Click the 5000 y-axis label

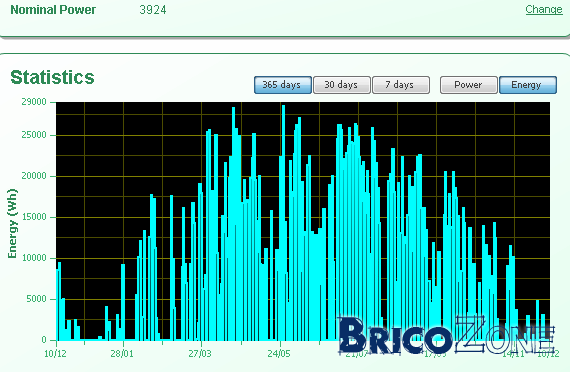[36, 299]
